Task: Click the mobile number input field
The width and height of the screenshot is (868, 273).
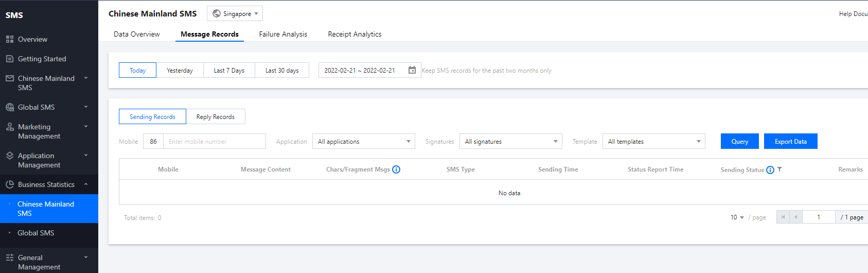Action: (214, 142)
